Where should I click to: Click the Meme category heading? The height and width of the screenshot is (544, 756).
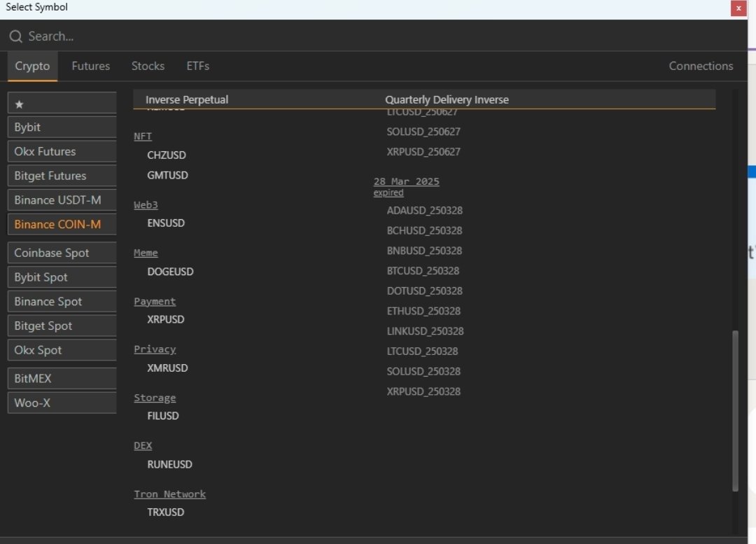146,253
